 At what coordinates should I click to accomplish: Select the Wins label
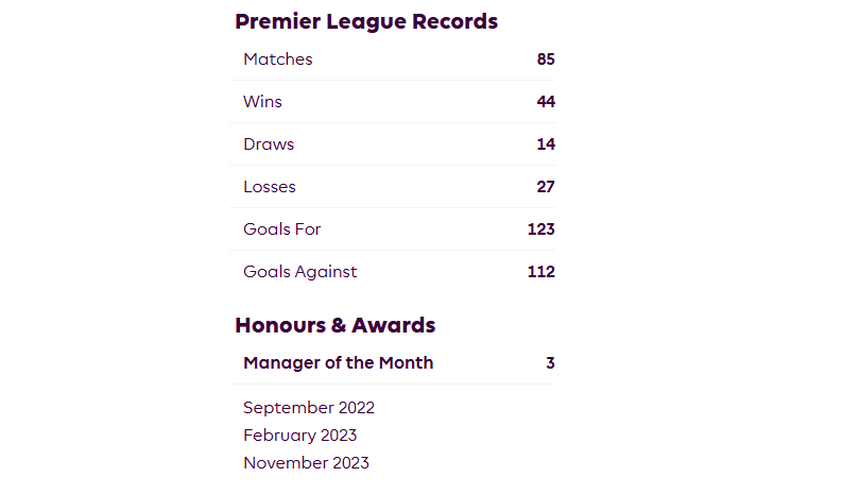click(x=263, y=102)
